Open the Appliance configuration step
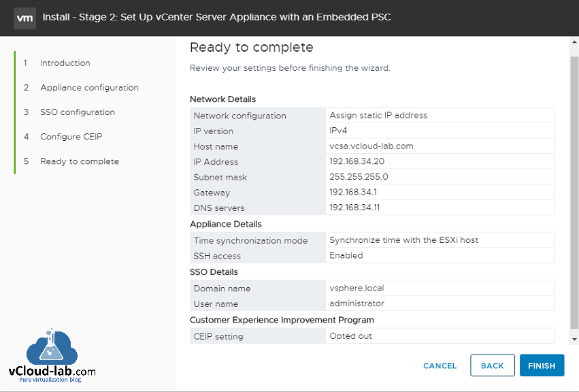This screenshot has height=392, width=579. point(88,87)
